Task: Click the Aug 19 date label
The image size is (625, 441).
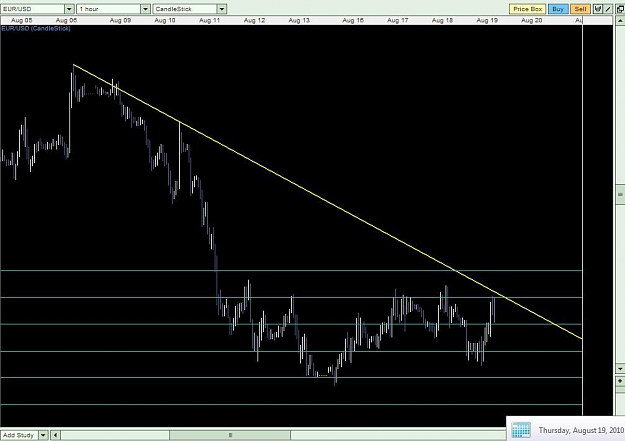Action: tap(487, 20)
